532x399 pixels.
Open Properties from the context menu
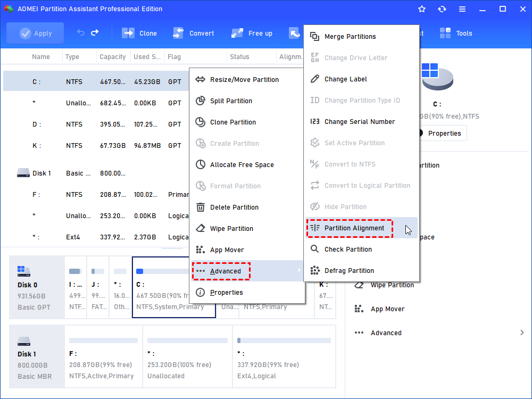[x=247, y=293]
